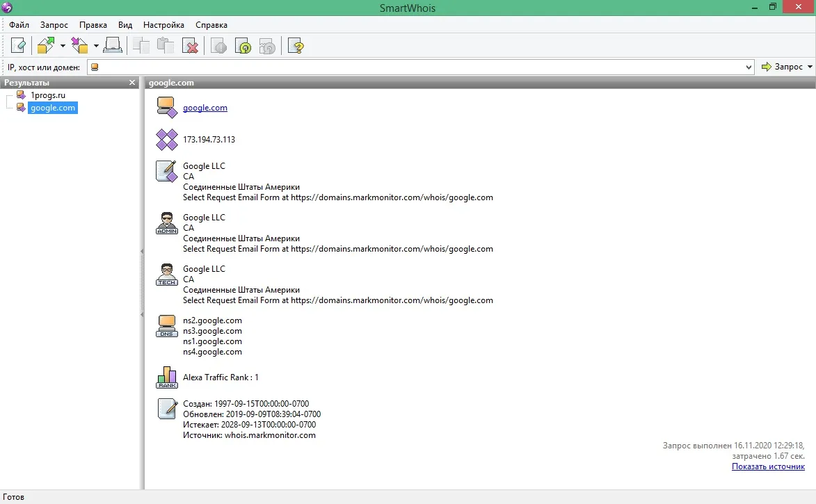Open the Справка menu
This screenshot has height=504, width=816.
pyautogui.click(x=211, y=25)
